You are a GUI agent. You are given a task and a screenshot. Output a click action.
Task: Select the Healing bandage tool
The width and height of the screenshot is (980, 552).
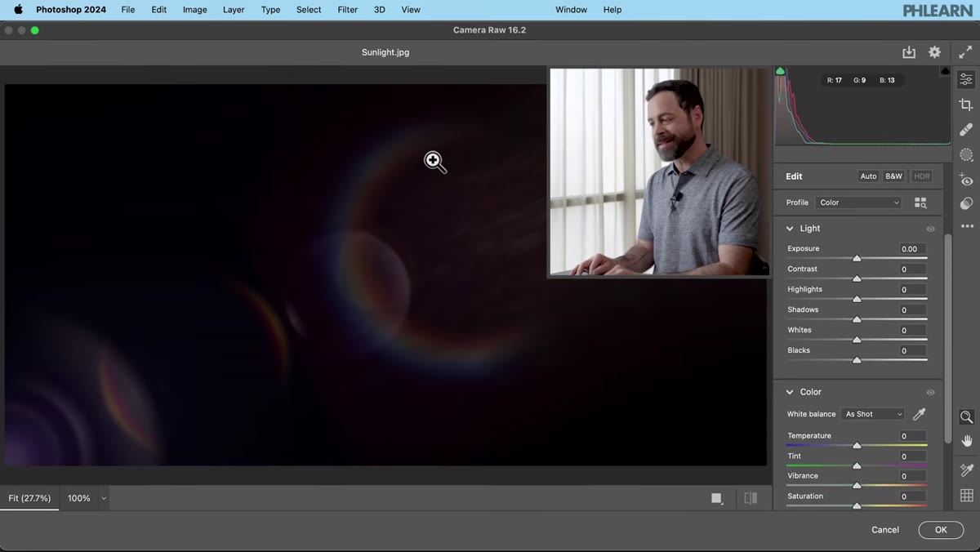tap(966, 129)
